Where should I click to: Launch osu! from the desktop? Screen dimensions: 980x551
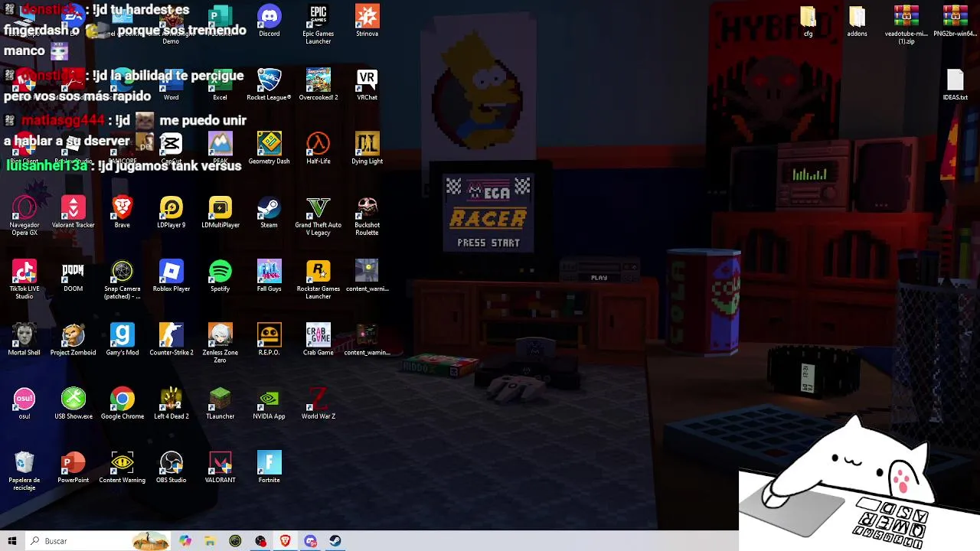pyautogui.click(x=24, y=403)
